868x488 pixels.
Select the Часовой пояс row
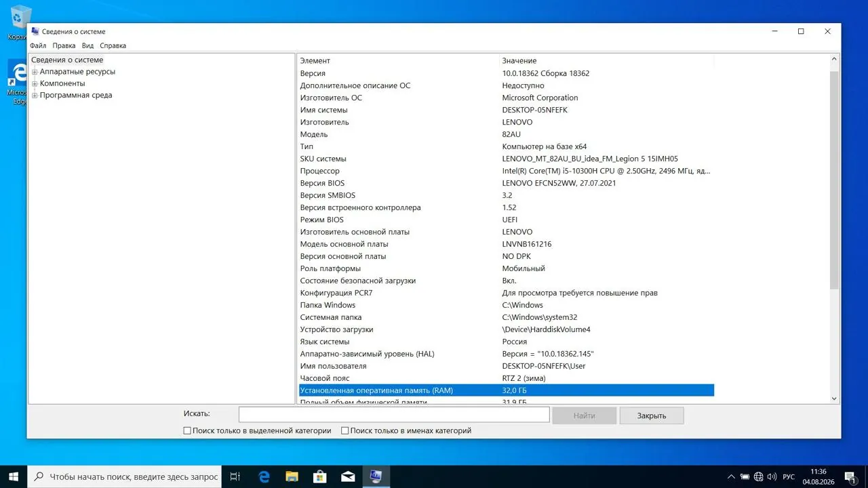click(507, 378)
